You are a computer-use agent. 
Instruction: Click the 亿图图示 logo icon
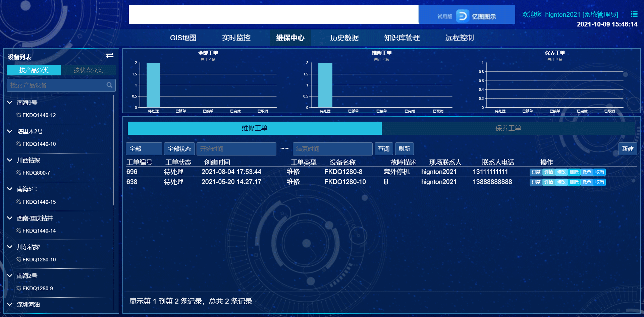pos(462,16)
